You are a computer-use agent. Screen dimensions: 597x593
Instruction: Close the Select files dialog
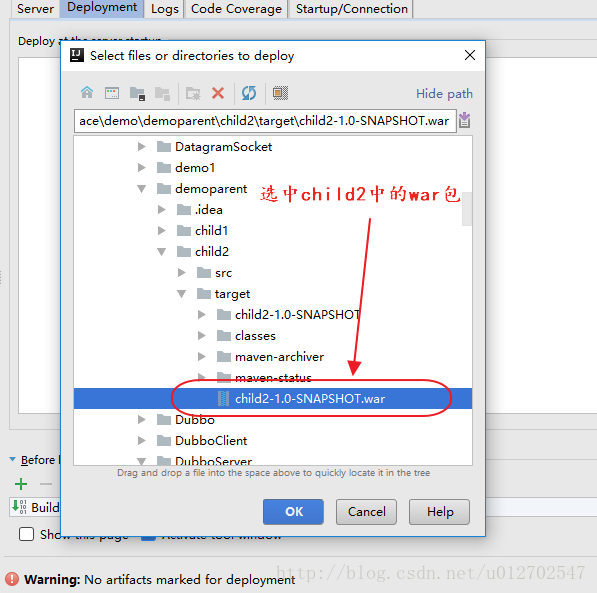click(x=470, y=55)
